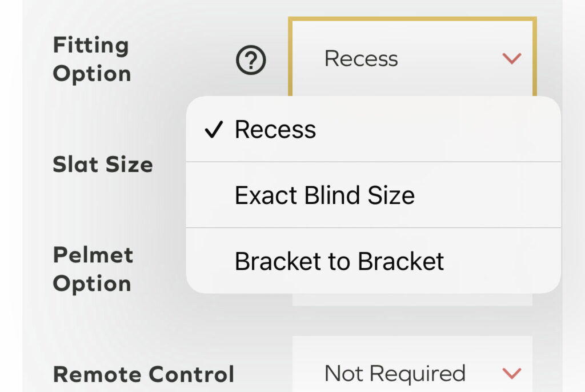
Task: Click the red chevron beside Recess
Action: pos(511,58)
